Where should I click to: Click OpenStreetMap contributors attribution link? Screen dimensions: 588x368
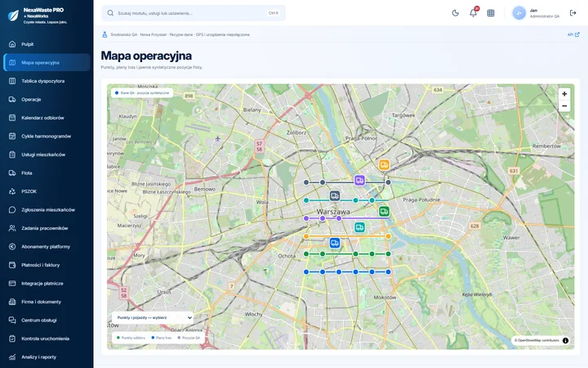pyautogui.click(x=537, y=340)
